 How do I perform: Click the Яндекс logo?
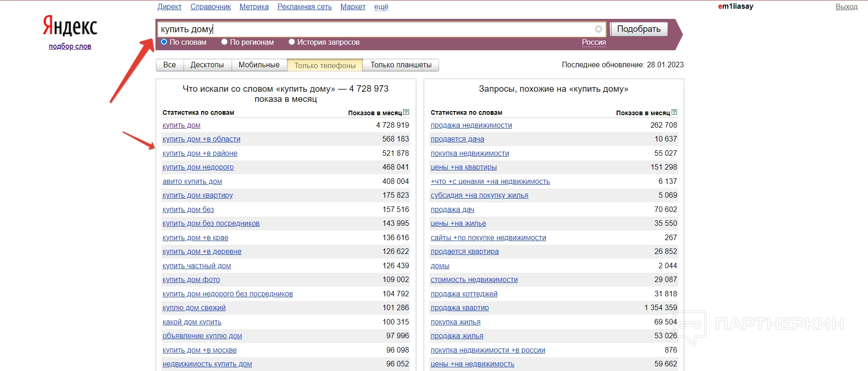(x=70, y=26)
